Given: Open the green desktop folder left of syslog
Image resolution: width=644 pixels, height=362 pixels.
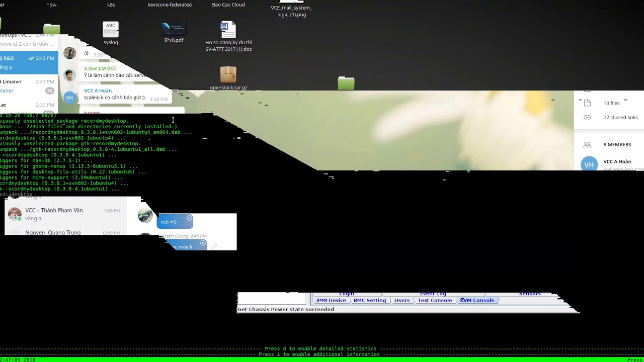Looking at the screenshot, I should 51,29.
